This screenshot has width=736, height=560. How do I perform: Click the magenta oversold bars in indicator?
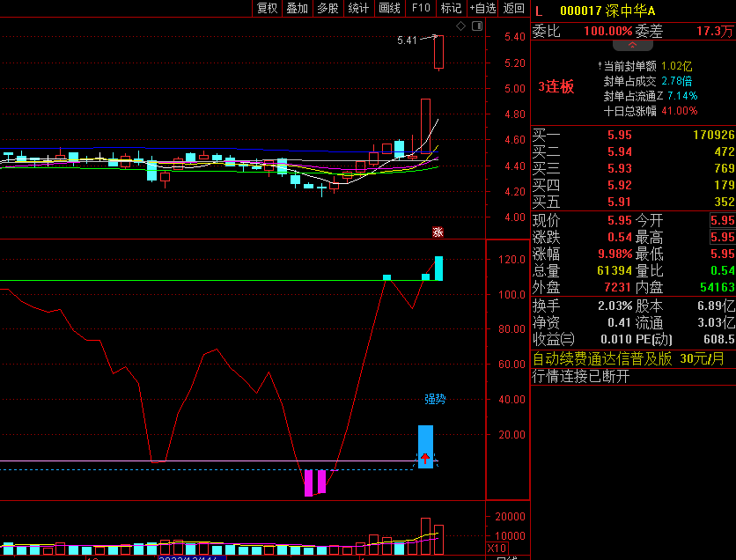[315, 483]
